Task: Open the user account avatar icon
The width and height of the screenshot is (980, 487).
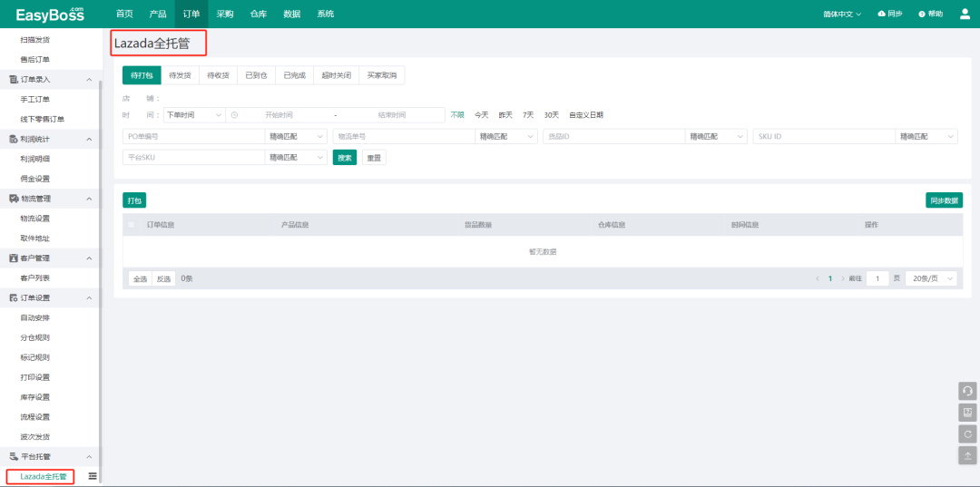Action: tap(965, 14)
